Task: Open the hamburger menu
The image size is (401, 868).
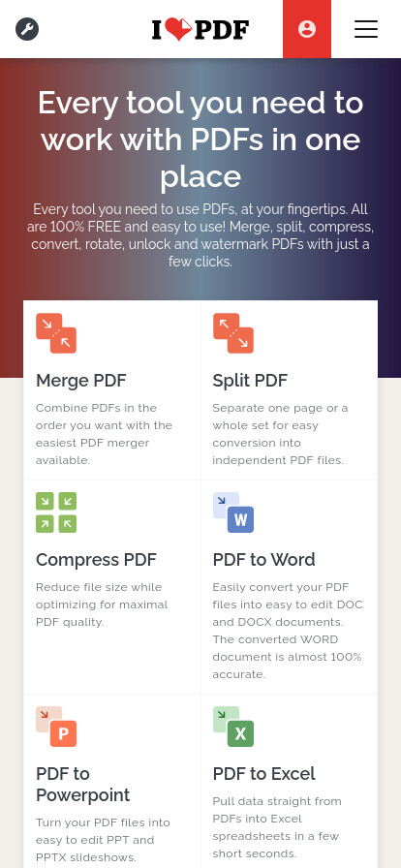Action: (x=366, y=29)
